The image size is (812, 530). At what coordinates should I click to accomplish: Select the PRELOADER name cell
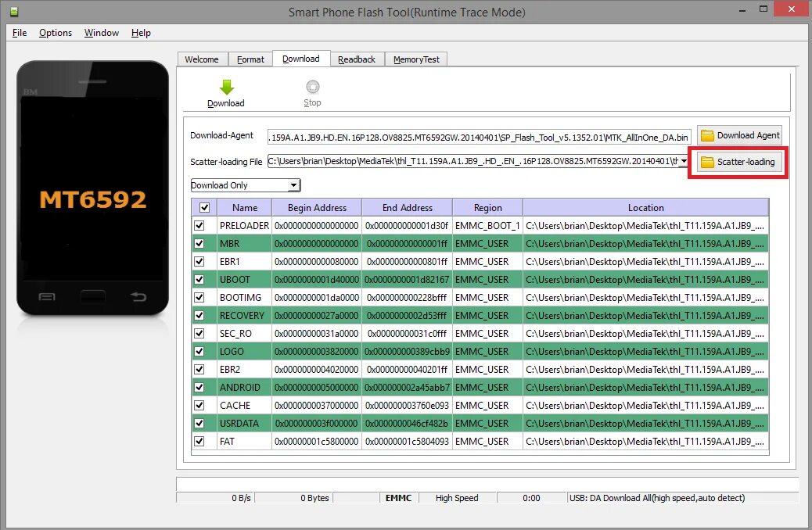tap(244, 226)
